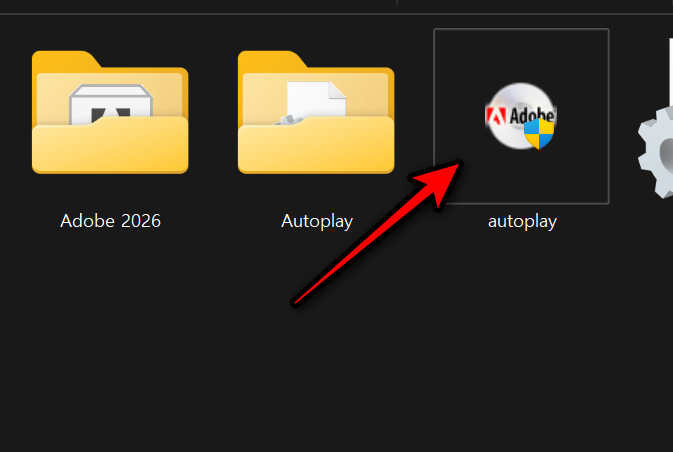Screen dimensions: 673x452
Task: Click the capitalized "Autoplay" folder label
Action: [317, 221]
